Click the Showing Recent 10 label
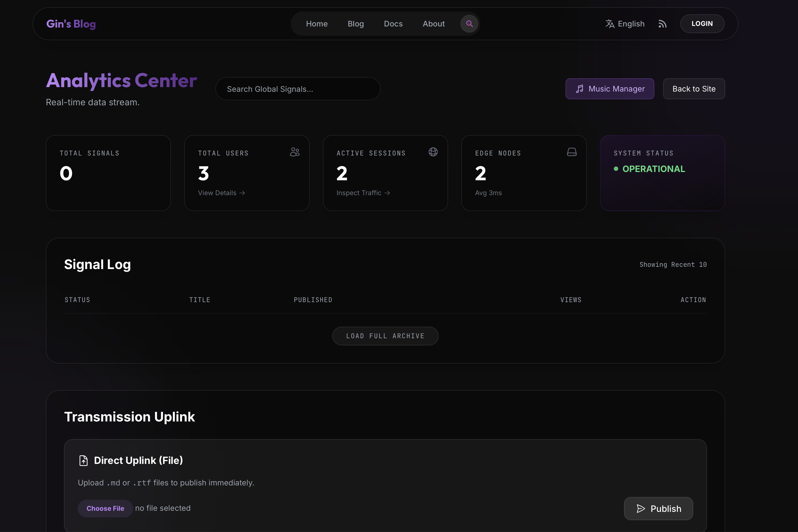 click(x=673, y=265)
